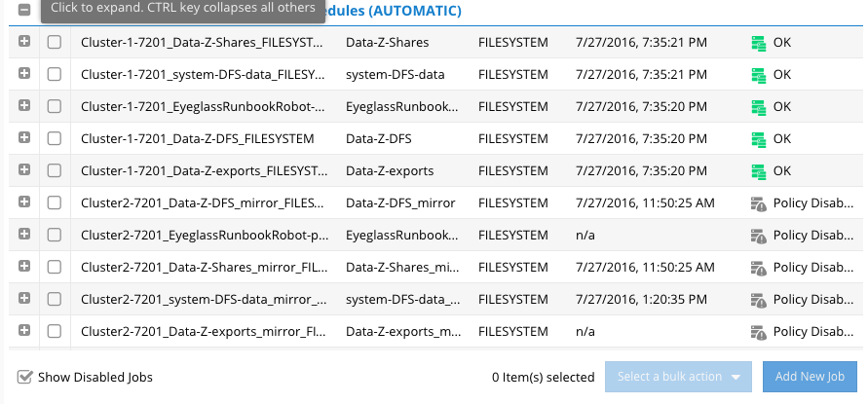This screenshot has width=868, height=404.
Task: Click timestamp 7/27/2016, 1:20:35 PM
Action: (x=642, y=300)
